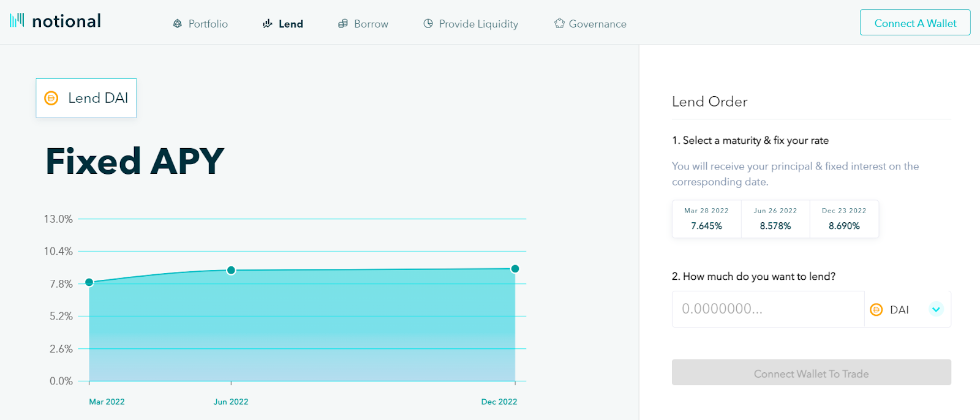Screen dimensions: 980x420
Task: Select the Mar 28 2022 maturity option
Action: [706, 219]
